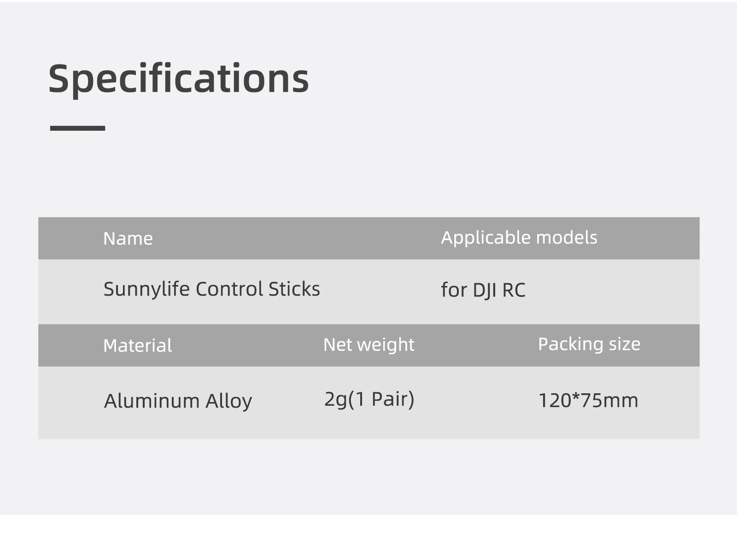Click the DJI text in applicable models

tap(485, 291)
